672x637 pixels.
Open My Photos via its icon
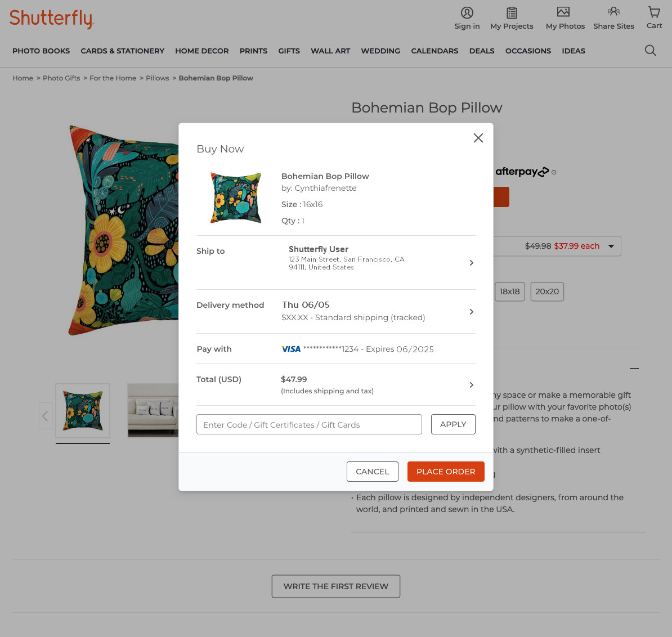click(565, 12)
